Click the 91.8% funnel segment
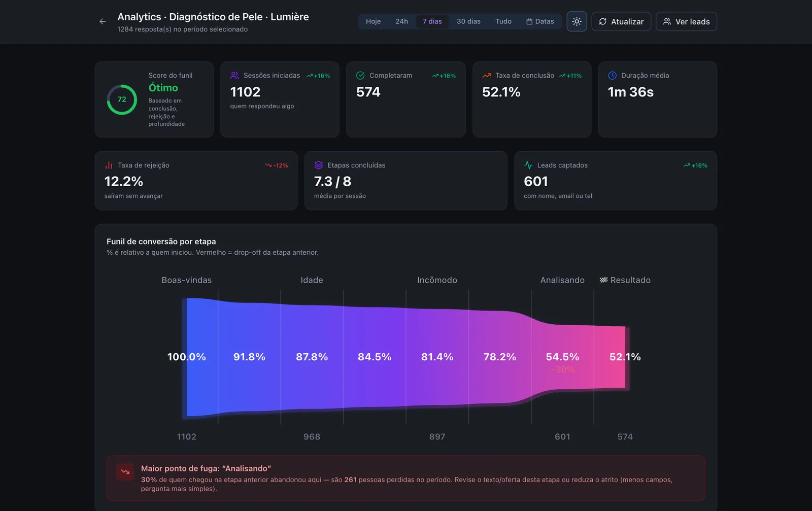The image size is (812, 511). coord(249,357)
